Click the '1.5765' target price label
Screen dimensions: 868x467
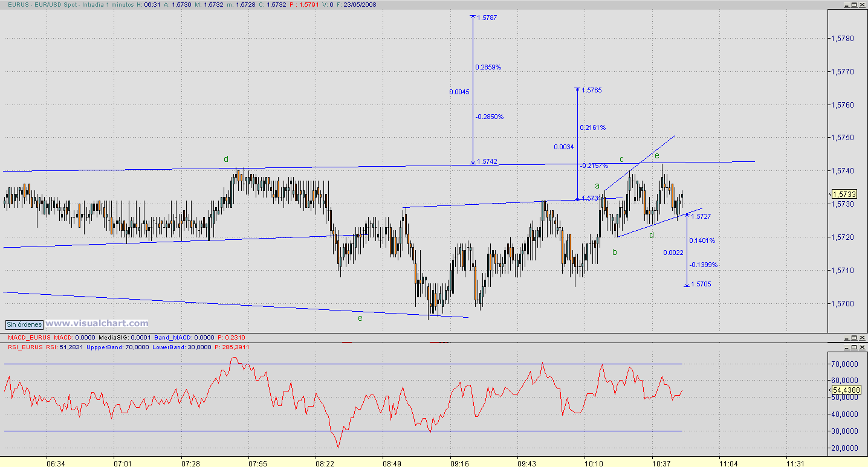pyautogui.click(x=592, y=90)
